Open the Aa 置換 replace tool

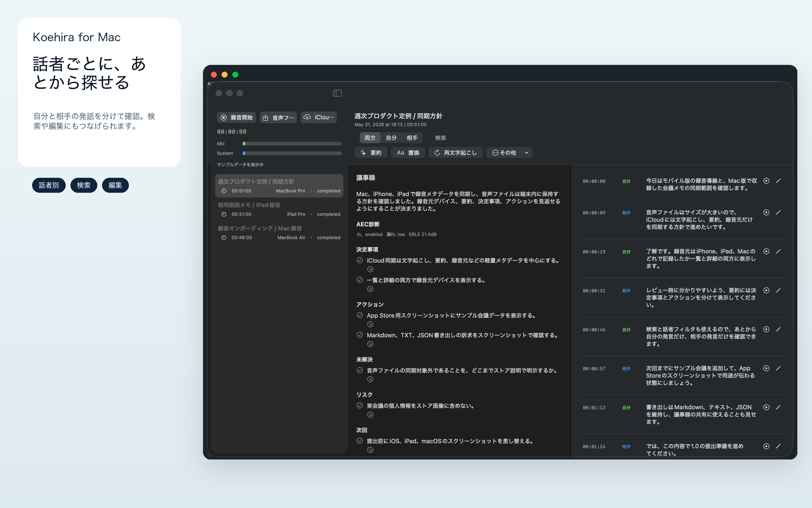coord(408,152)
